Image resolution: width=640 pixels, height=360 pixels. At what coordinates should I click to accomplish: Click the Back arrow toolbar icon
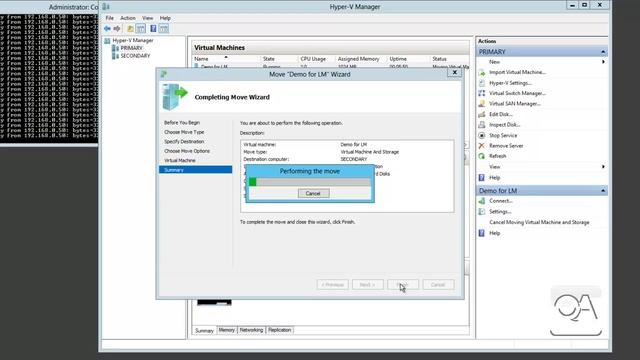(x=107, y=29)
